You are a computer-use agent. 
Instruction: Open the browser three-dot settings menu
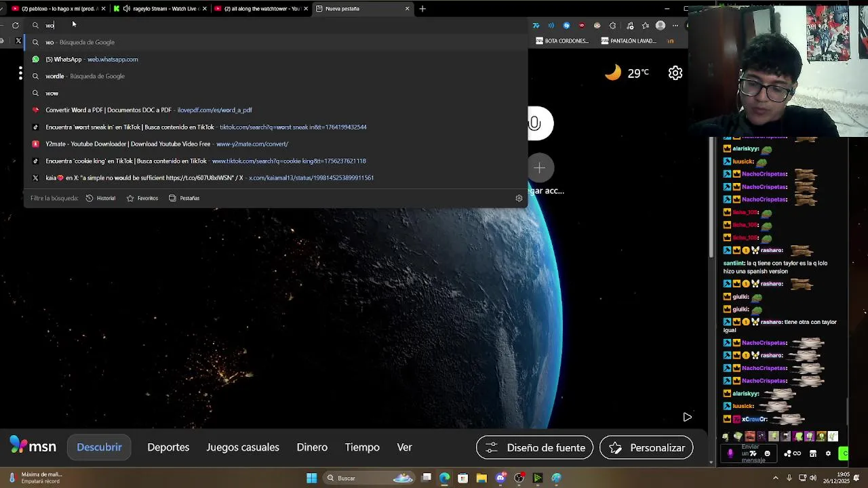pyautogui.click(x=675, y=26)
